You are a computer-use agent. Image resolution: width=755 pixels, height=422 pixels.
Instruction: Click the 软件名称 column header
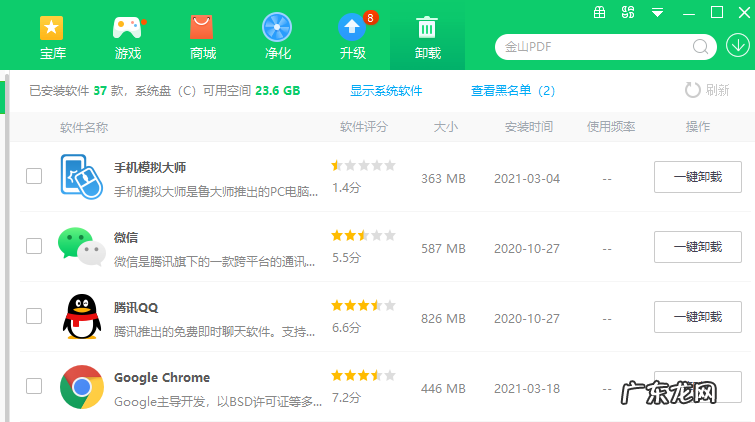(84, 127)
